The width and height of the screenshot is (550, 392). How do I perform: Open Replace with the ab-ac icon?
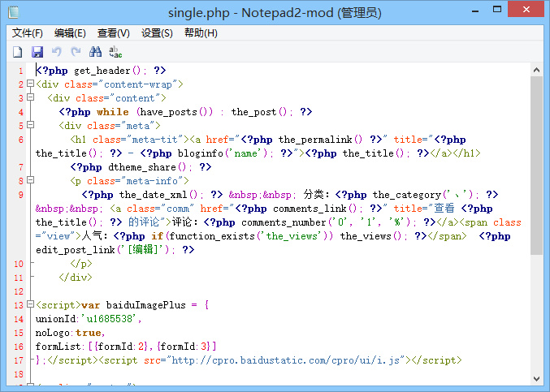(x=115, y=52)
